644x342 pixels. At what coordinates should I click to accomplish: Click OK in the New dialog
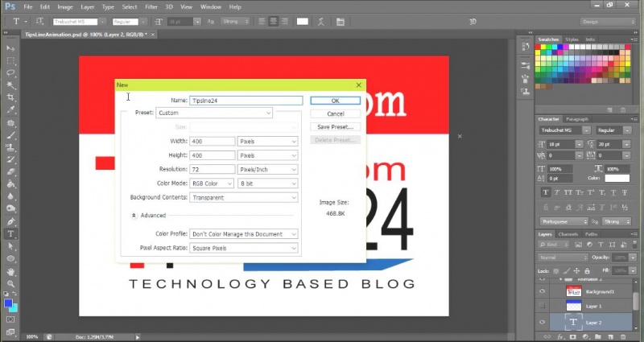coord(336,101)
